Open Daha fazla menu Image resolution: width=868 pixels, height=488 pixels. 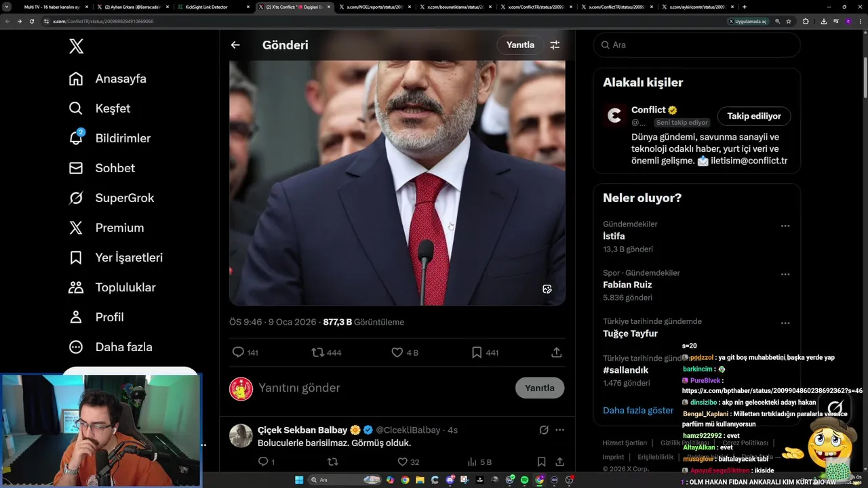pos(111,347)
